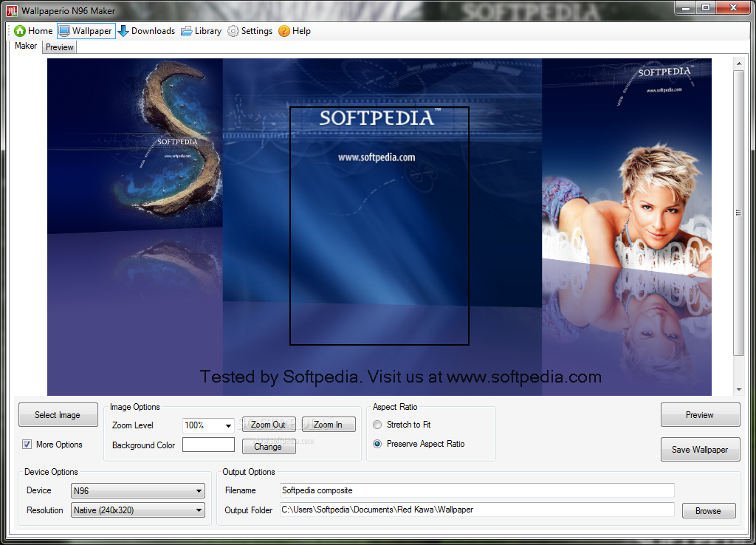Click the large Preview button
Screen dimensions: 756x545
(x=700, y=415)
